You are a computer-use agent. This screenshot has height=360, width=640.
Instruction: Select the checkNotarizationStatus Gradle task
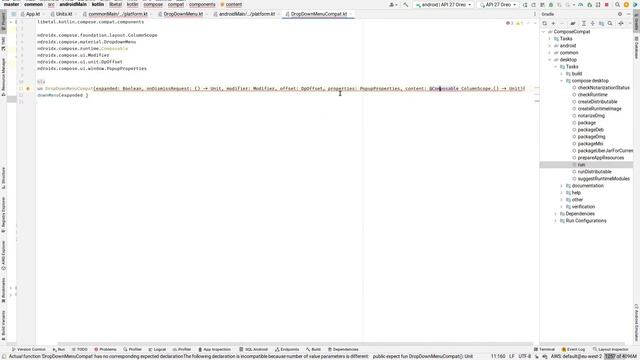[x=603, y=88]
